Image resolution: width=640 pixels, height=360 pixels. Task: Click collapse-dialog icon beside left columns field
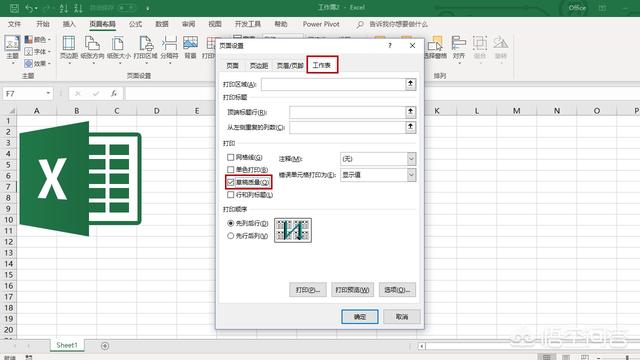point(411,127)
